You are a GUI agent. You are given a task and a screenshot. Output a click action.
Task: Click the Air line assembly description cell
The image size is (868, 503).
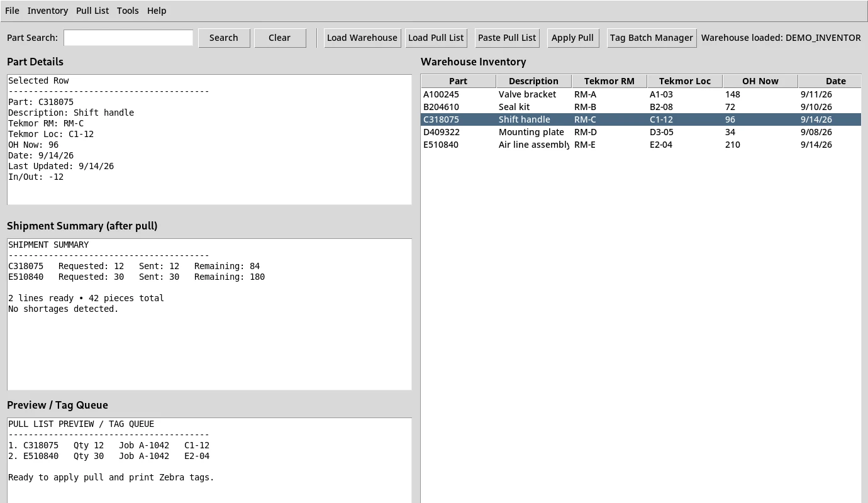pos(534,145)
